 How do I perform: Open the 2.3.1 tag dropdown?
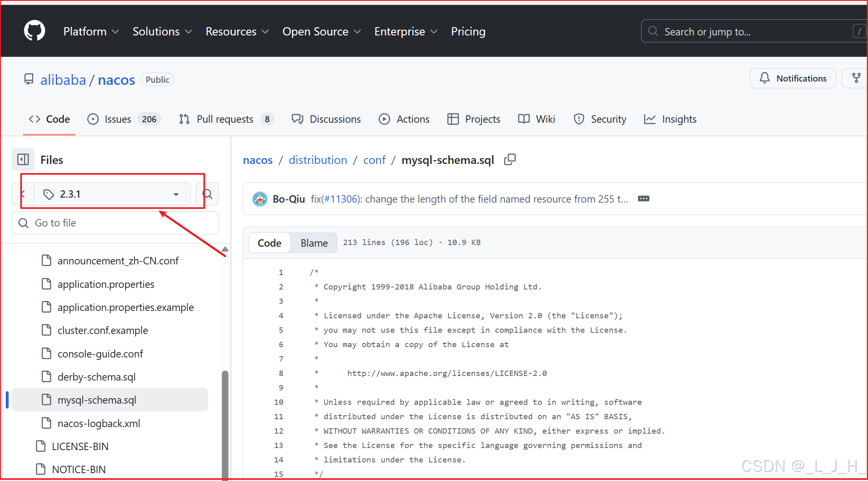tap(112, 194)
